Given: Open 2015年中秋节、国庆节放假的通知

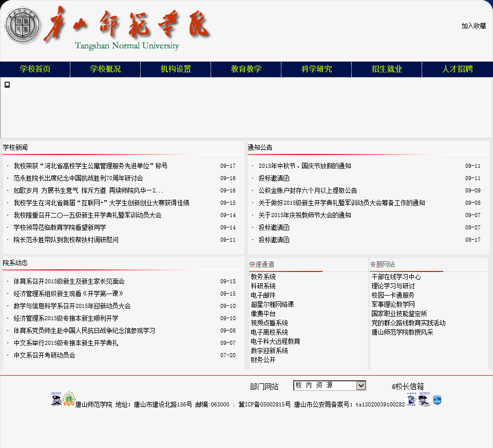Looking at the screenshot, I should (305, 166).
